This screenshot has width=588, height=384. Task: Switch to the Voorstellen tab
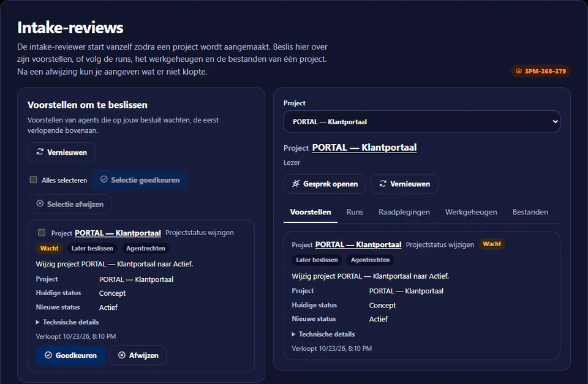(x=311, y=213)
